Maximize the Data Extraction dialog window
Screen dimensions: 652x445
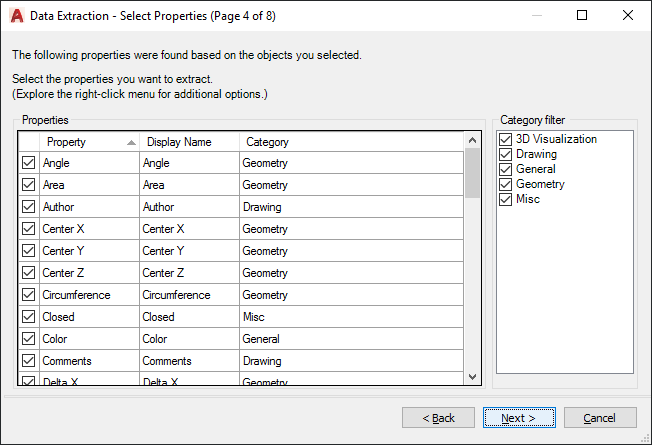pyautogui.click(x=582, y=15)
